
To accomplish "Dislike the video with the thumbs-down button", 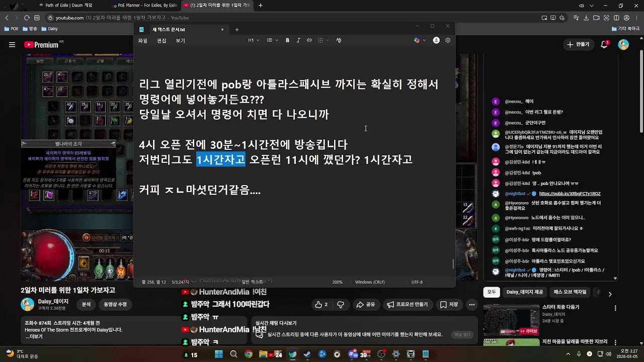I will point(341,304).
